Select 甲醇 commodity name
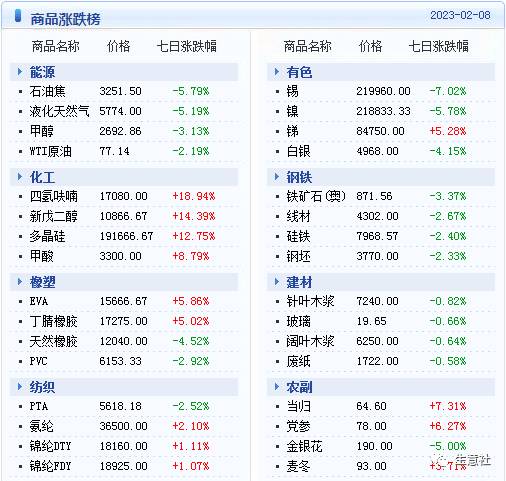506x481 pixels. coord(41,131)
